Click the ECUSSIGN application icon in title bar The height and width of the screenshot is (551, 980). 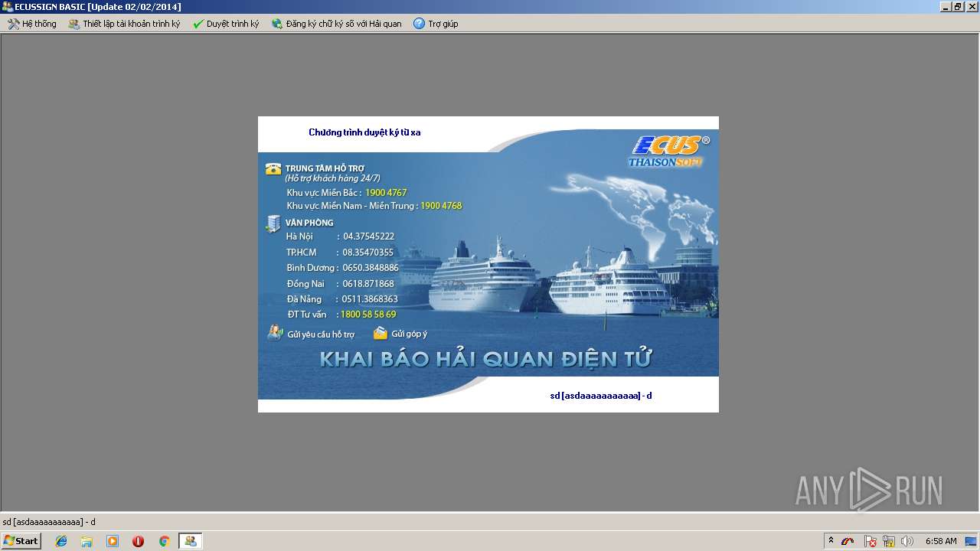tap(7, 7)
